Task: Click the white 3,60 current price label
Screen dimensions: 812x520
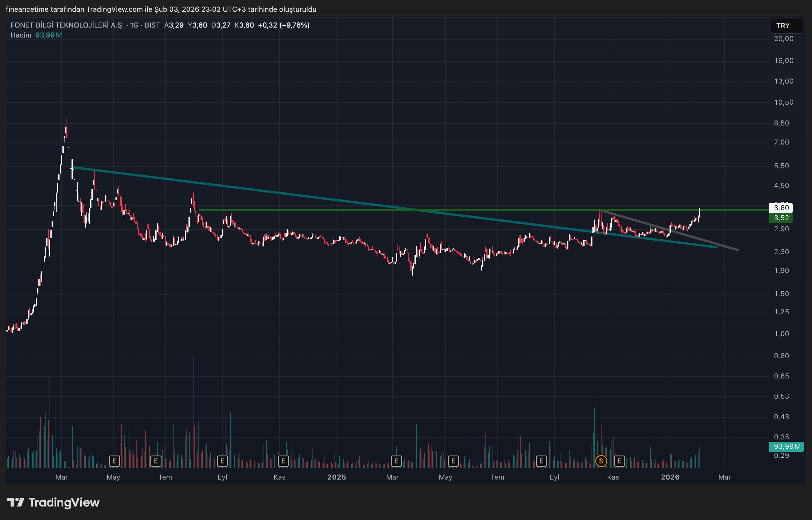Action: point(781,208)
